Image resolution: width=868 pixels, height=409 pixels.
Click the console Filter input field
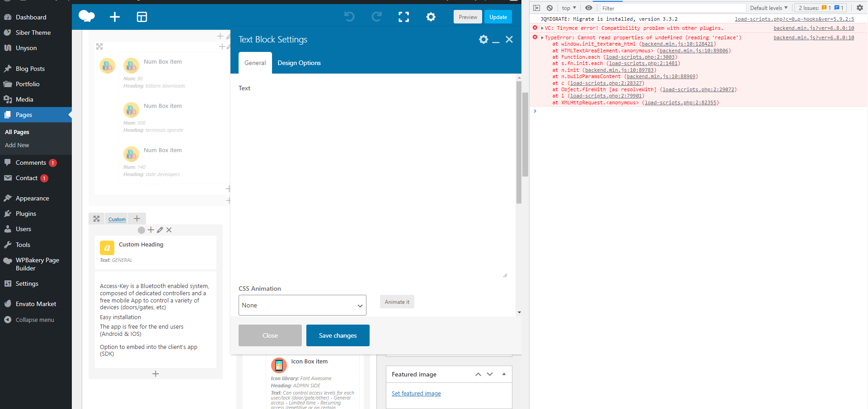coord(673,8)
